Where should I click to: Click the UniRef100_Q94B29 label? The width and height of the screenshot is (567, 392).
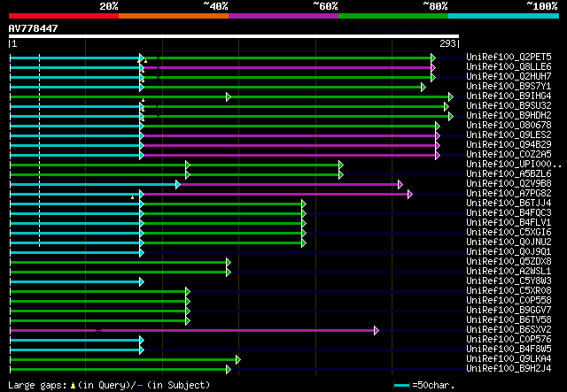pos(509,145)
